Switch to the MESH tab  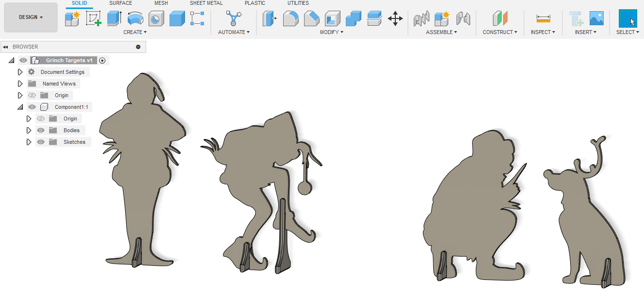161,3
